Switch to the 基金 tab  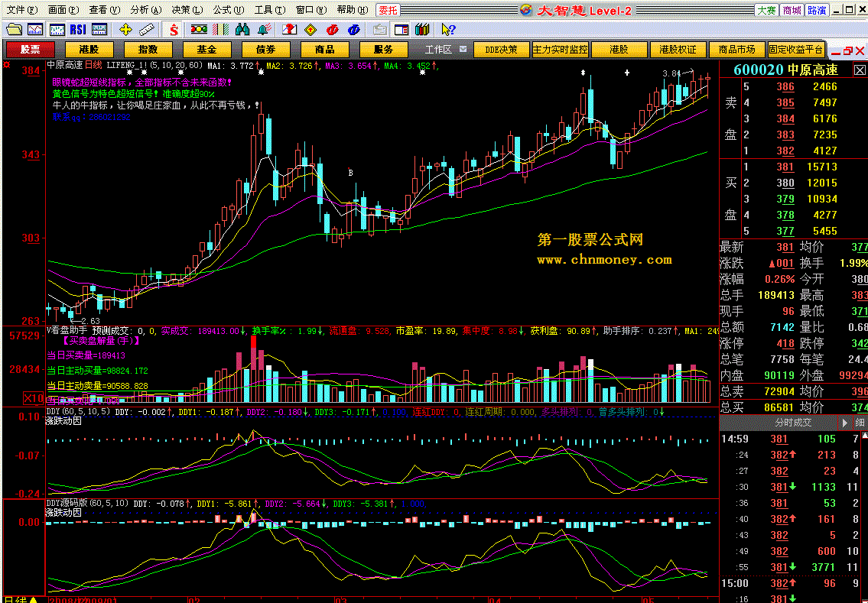point(207,49)
